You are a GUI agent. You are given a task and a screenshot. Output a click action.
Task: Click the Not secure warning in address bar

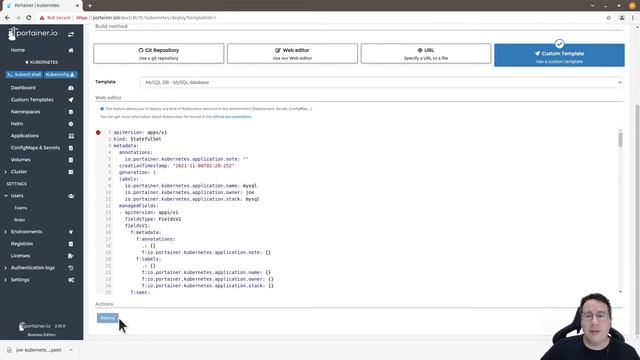point(55,18)
